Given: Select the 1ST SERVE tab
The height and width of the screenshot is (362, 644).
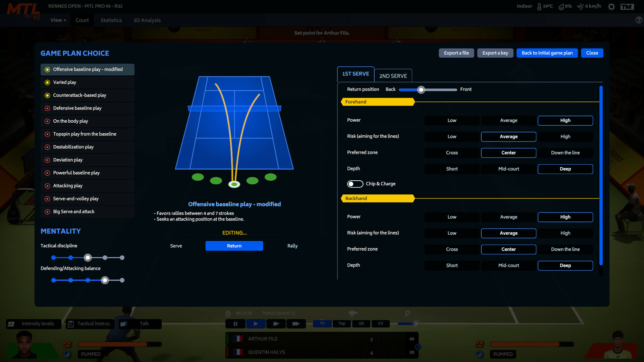Looking at the screenshot, I should click(357, 74).
